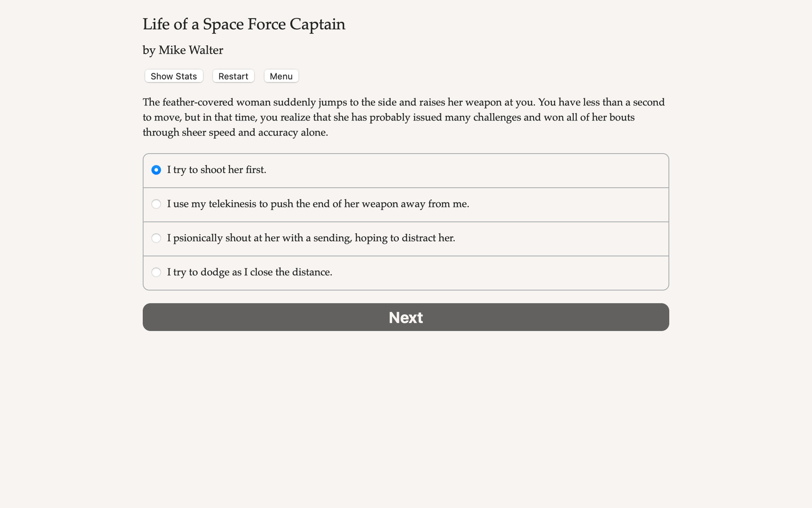Click the author link "by Mike Walter"

(182, 50)
